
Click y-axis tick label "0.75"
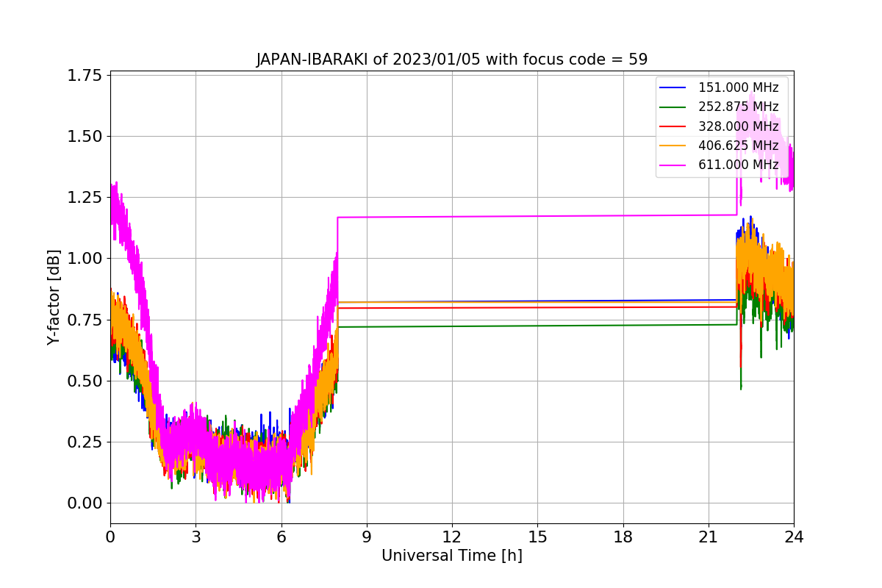pos(85,320)
